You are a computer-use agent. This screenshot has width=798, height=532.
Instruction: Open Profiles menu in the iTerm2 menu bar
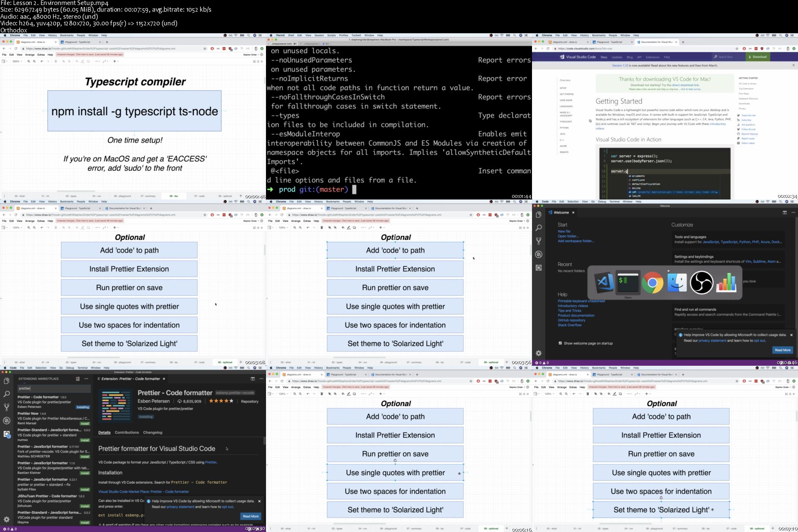pyautogui.click(x=343, y=35)
